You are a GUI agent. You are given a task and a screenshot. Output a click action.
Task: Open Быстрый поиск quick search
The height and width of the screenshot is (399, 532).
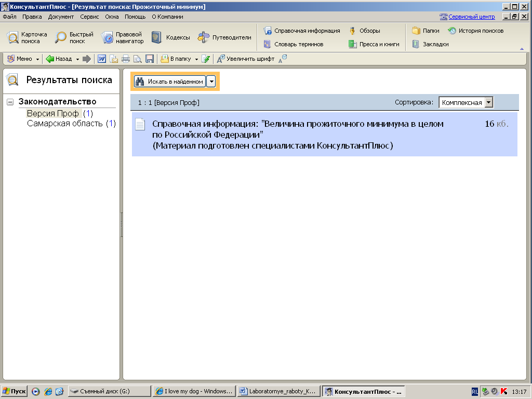coord(74,37)
